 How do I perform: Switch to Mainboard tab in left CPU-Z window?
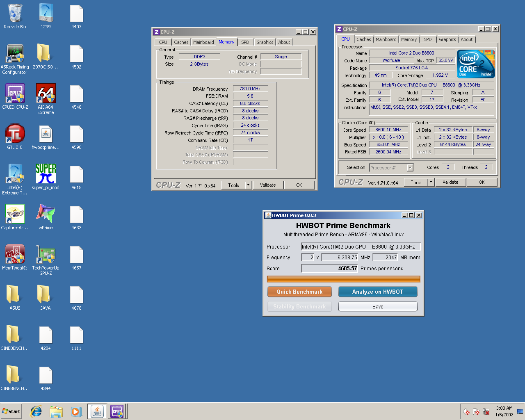[203, 42]
